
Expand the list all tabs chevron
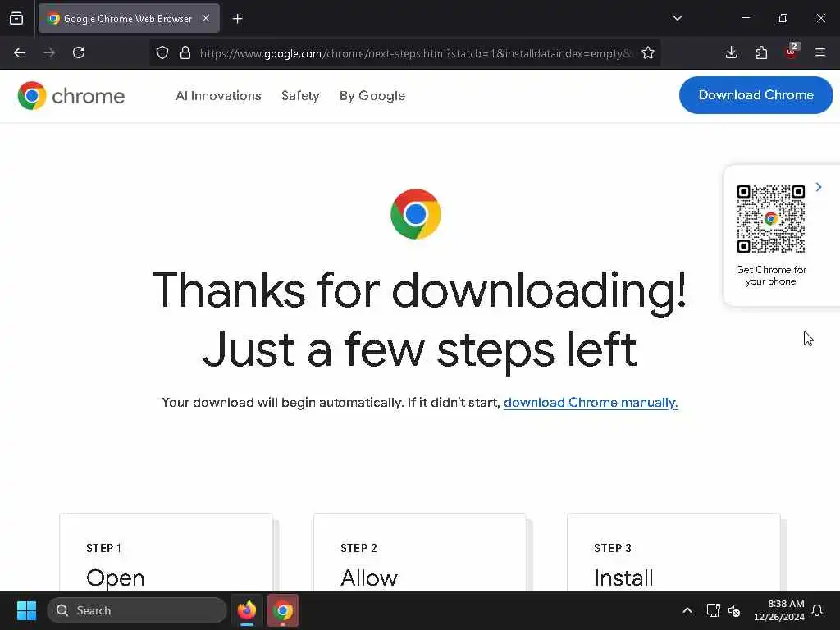677,18
